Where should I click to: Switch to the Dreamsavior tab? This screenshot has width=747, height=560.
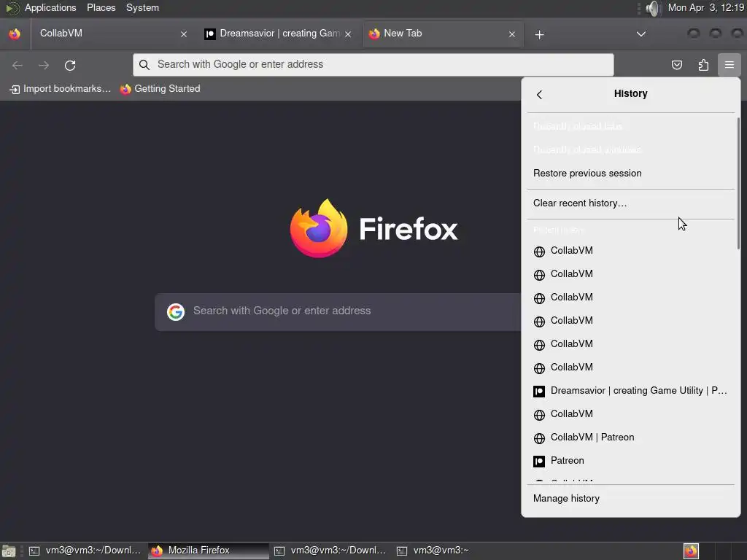279,34
